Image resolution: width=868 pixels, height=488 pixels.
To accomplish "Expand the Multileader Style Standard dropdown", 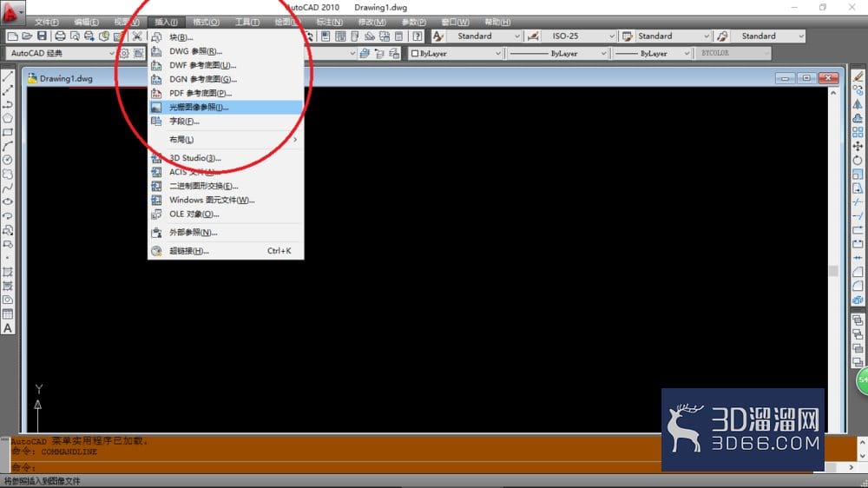I will (800, 36).
